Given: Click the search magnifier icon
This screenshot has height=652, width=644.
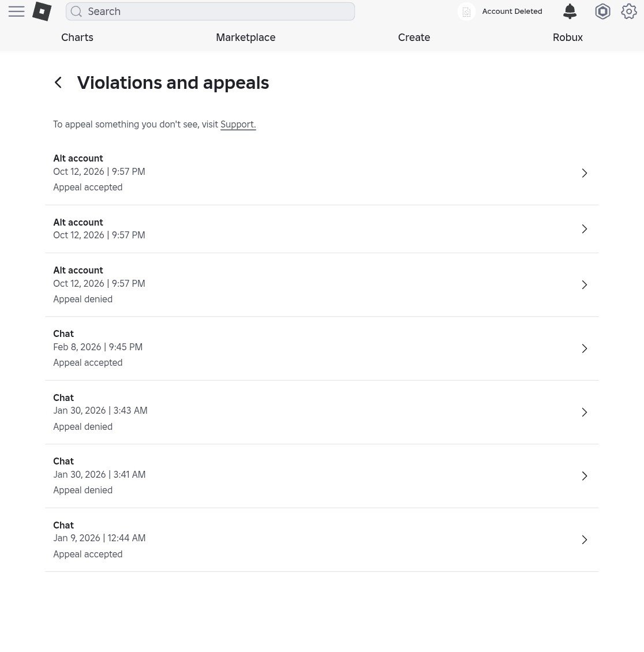Looking at the screenshot, I should [76, 12].
